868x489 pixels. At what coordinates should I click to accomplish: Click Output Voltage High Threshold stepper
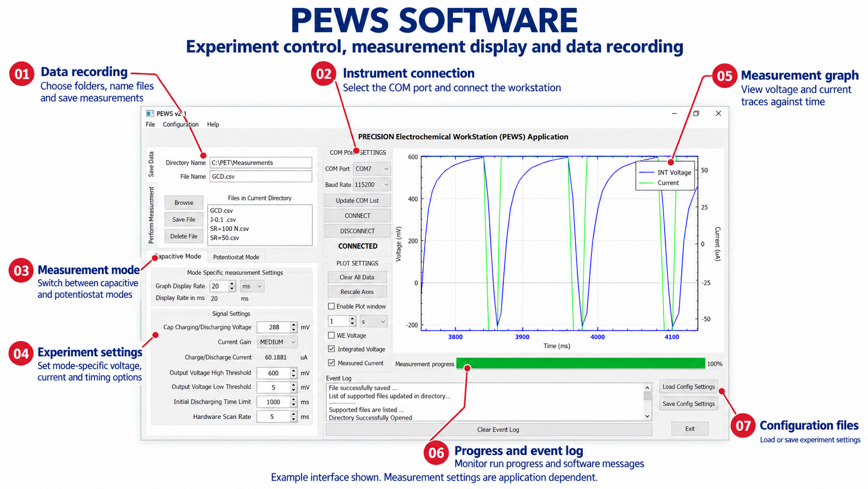coord(277,373)
